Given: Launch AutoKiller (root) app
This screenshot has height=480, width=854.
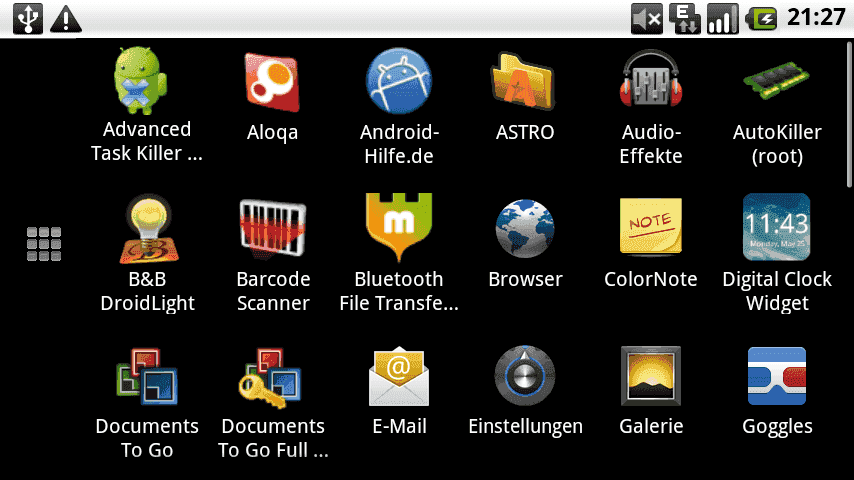Looking at the screenshot, I should pyautogui.click(x=777, y=82).
